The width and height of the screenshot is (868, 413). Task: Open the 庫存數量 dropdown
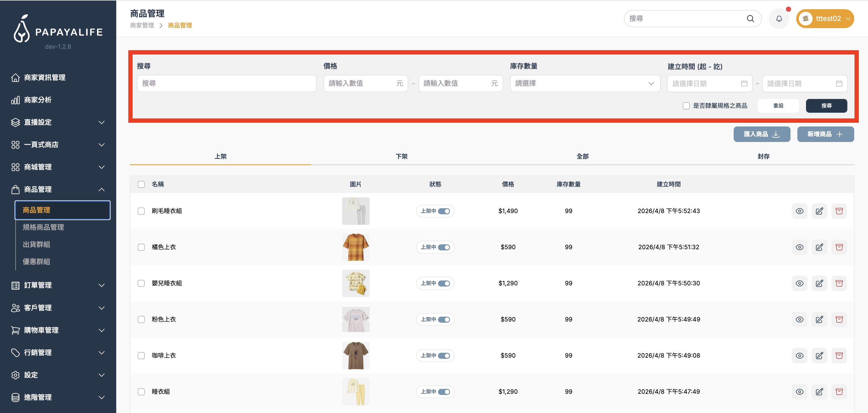pyautogui.click(x=585, y=83)
